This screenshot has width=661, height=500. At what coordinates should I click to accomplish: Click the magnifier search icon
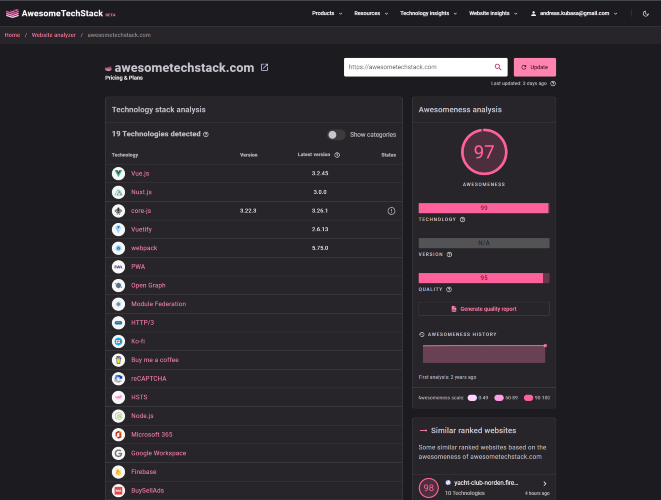pos(498,67)
